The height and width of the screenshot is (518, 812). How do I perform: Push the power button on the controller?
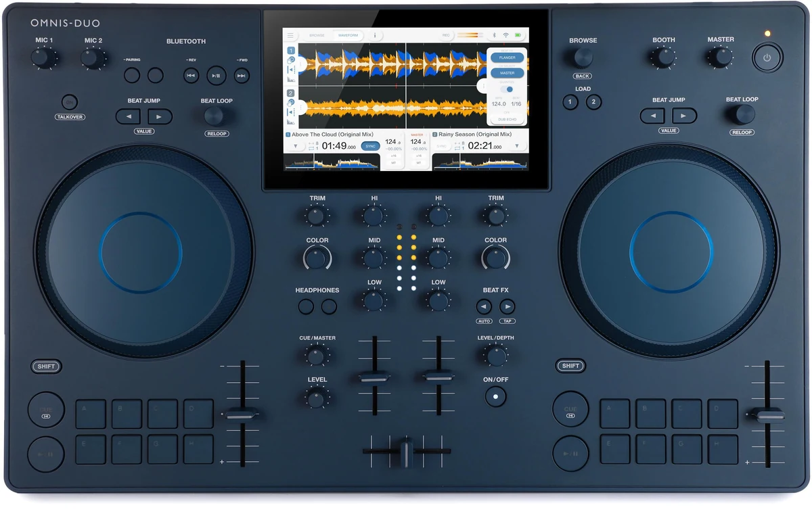pos(767,57)
